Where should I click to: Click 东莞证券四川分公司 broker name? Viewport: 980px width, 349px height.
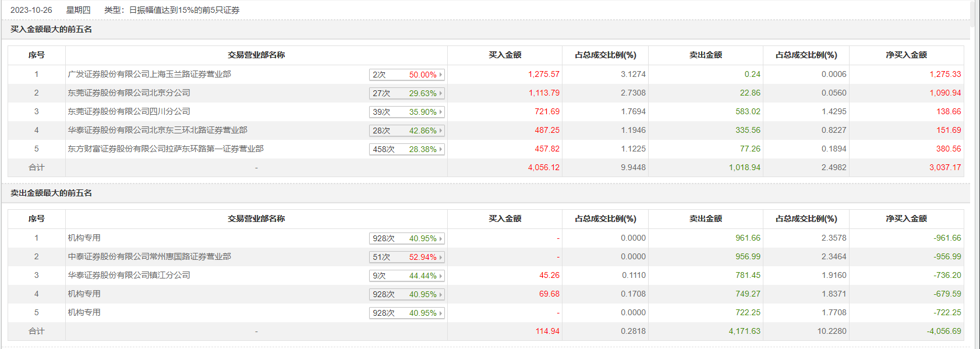coord(129,111)
